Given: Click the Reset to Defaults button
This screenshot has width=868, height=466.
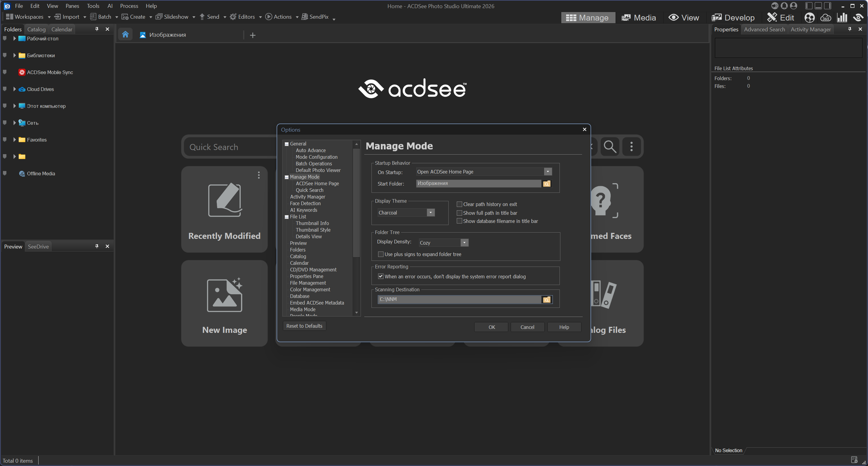Looking at the screenshot, I should 304,326.
